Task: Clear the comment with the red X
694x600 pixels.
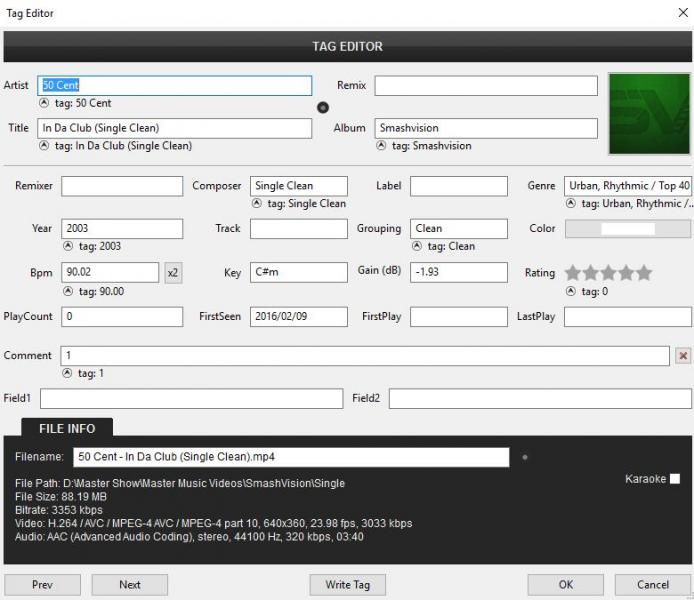Action: (x=683, y=356)
